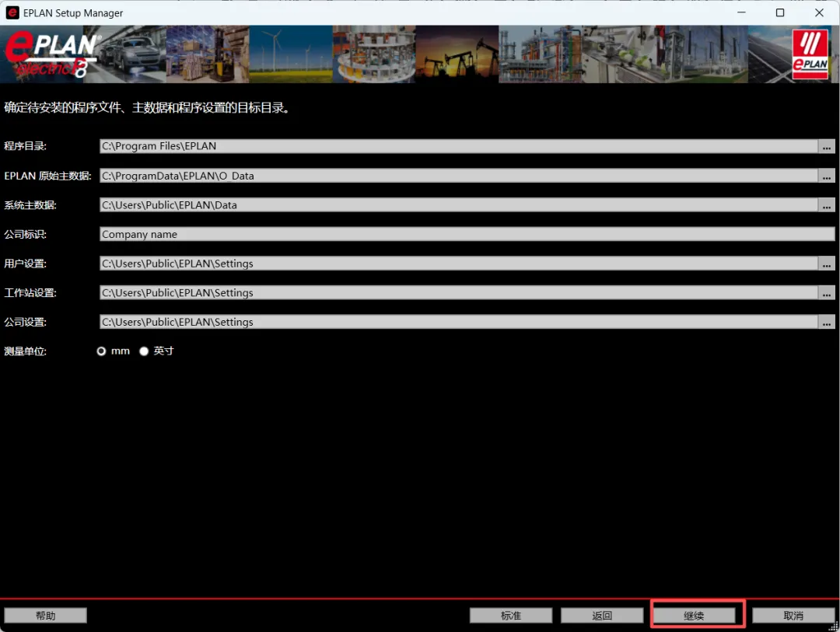Click the oil pumps sunset banner image
This screenshot has height=632, width=840.
click(457, 54)
